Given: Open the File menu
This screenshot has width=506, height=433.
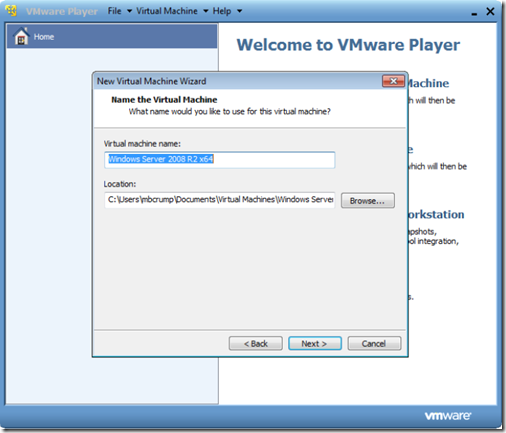Looking at the screenshot, I should pos(114,11).
